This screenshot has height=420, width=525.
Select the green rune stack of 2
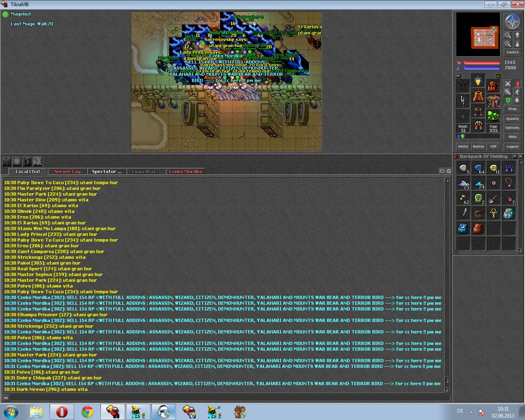[x=478, y=199]
